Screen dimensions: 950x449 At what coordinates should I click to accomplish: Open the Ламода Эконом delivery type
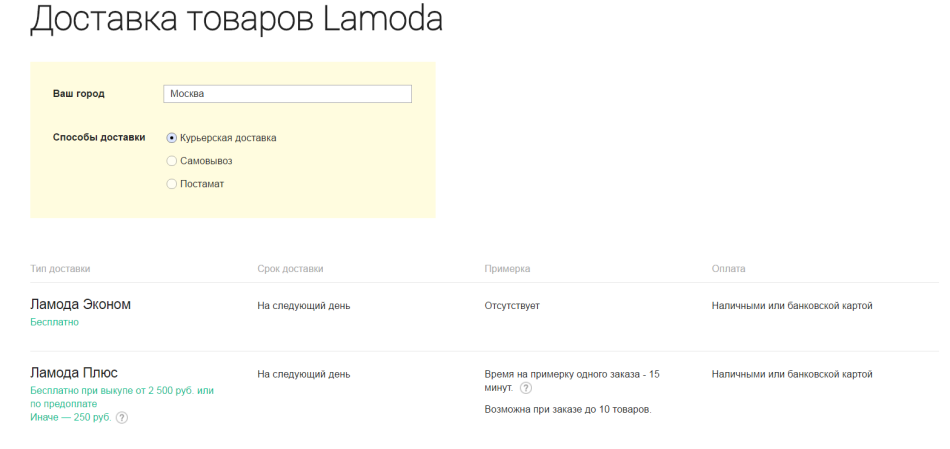(x=81, y=305)
